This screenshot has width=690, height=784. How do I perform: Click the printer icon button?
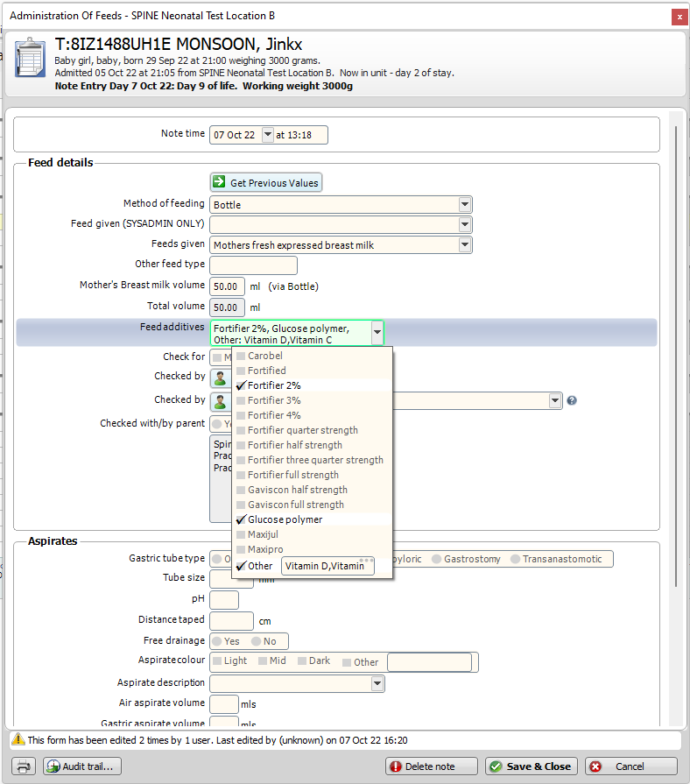click(x=24, y=766)
